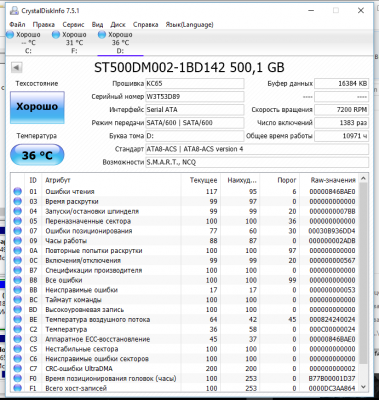Click the Прошивка field KC65
Screen dimensions: 379x400
195,83
